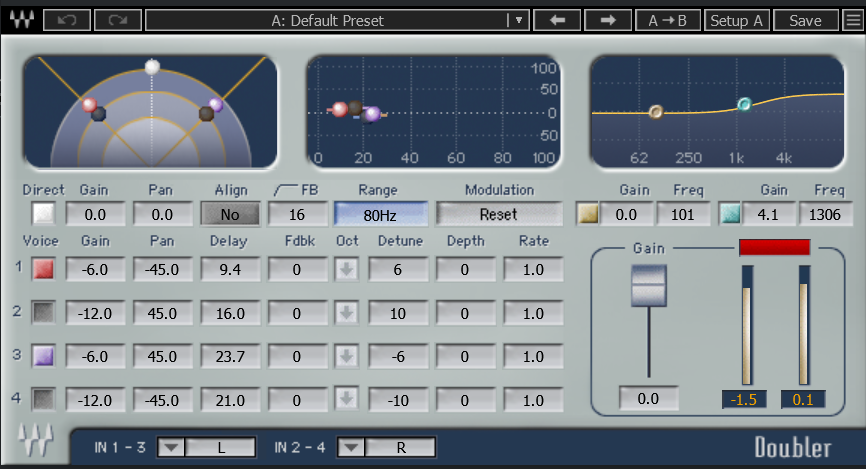Reset the red clip indicator light
Image resolution: width=866 pixels, height=469 pixels.
pos(774,247)
